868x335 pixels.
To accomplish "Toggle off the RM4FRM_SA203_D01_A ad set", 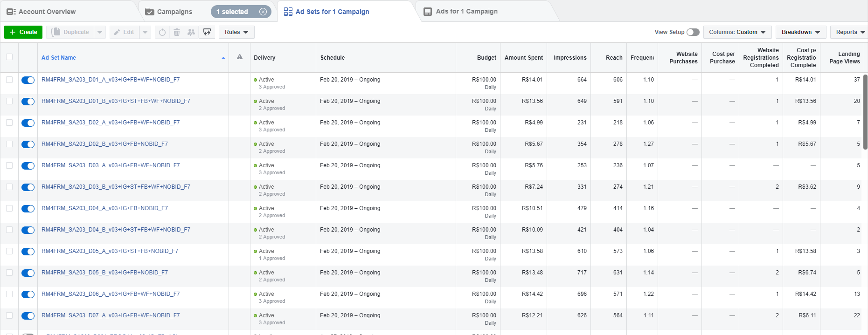I will [28, 80].
